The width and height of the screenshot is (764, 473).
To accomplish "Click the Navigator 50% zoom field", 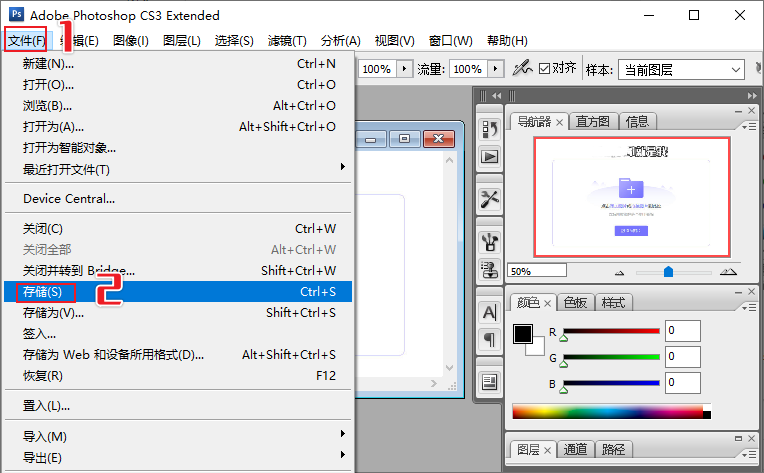I will (x=537, y=270).
